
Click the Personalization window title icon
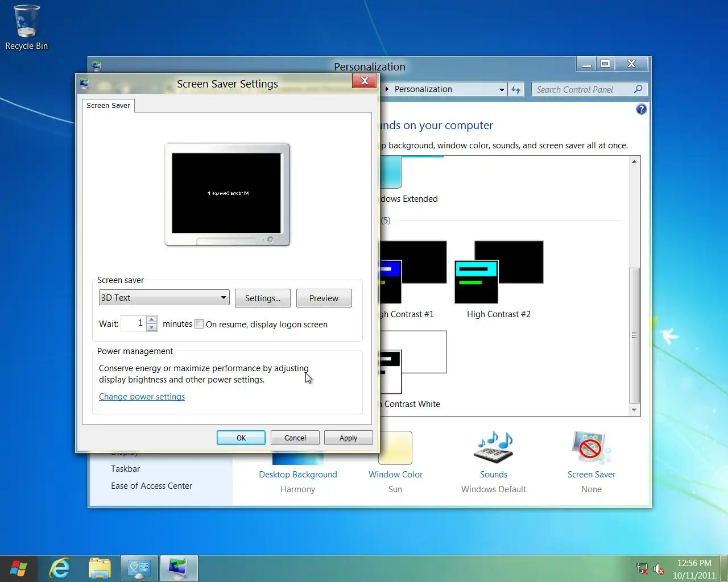[97, 66]
